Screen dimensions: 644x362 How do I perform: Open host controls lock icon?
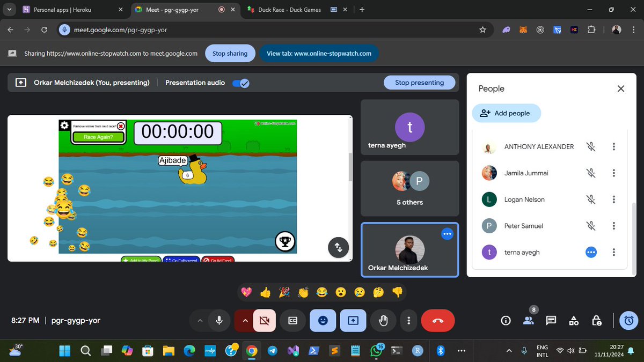click(597, 321)
